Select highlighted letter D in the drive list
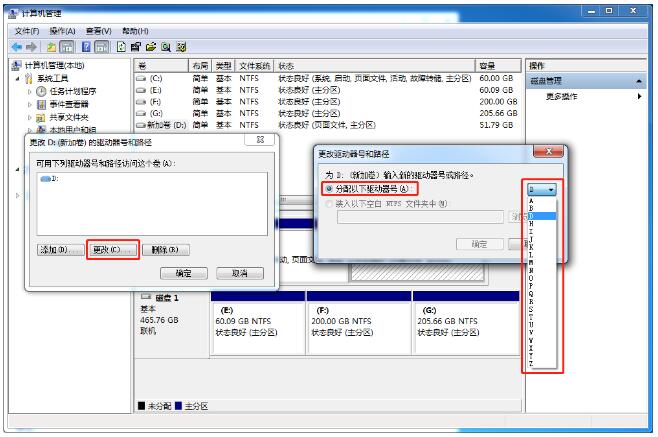Screen dimensions: 658x437 (x=542, y=216)
